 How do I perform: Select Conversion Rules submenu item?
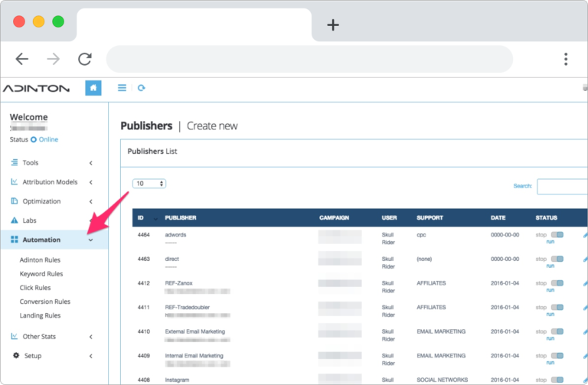coord(44,302)
